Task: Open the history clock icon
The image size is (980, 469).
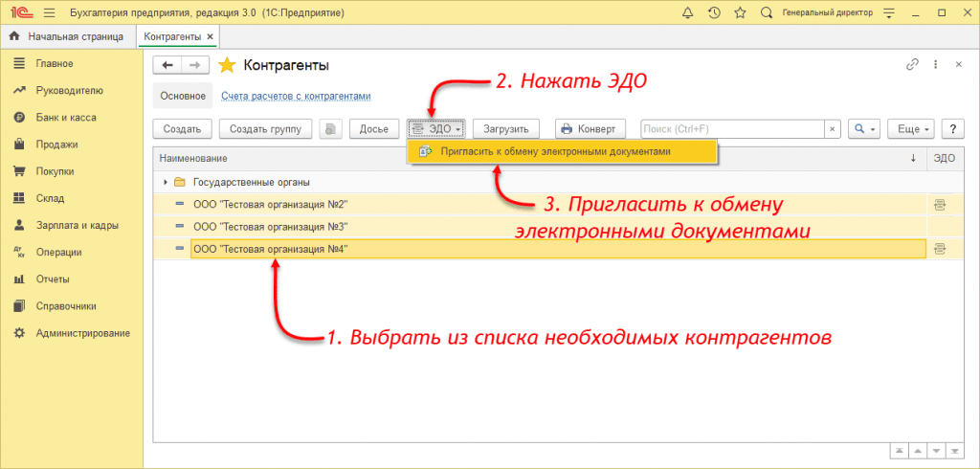Action: 714,13
